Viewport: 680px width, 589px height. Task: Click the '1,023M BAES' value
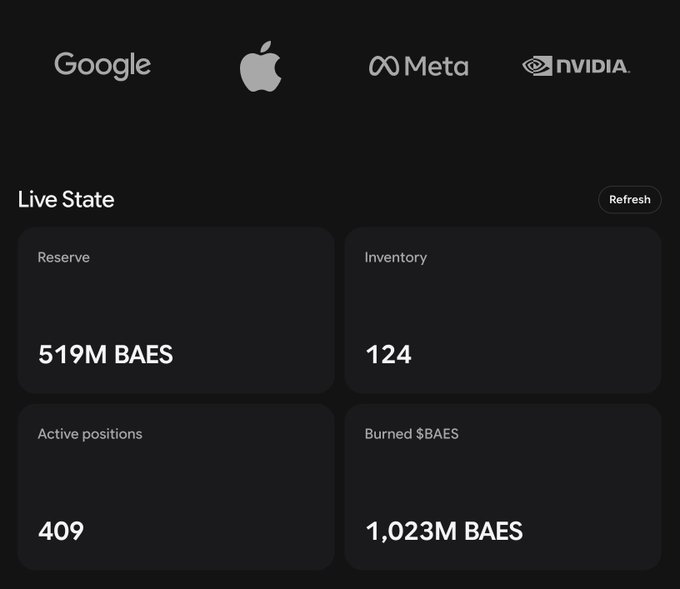pyautogui.click(x=444, y=531)
